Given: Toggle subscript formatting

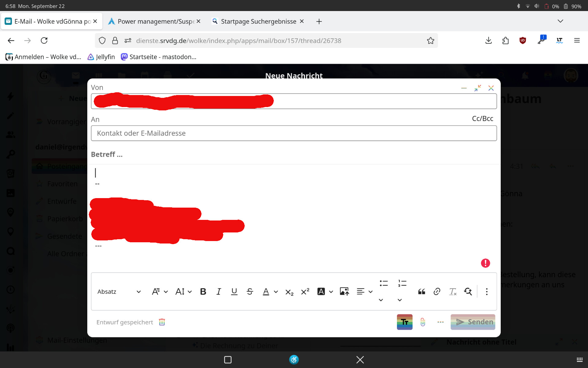Looking at the screenshot, I should 289,292.
